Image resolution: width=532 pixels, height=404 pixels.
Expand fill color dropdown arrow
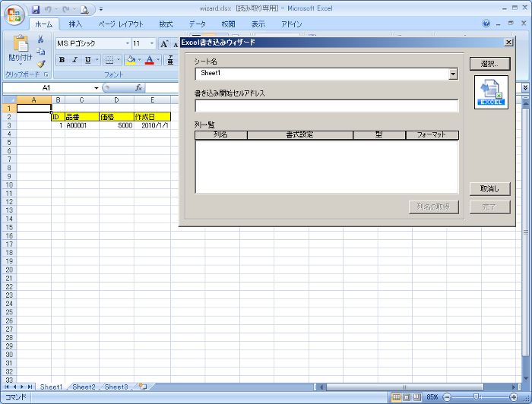(x=139, y=60)
